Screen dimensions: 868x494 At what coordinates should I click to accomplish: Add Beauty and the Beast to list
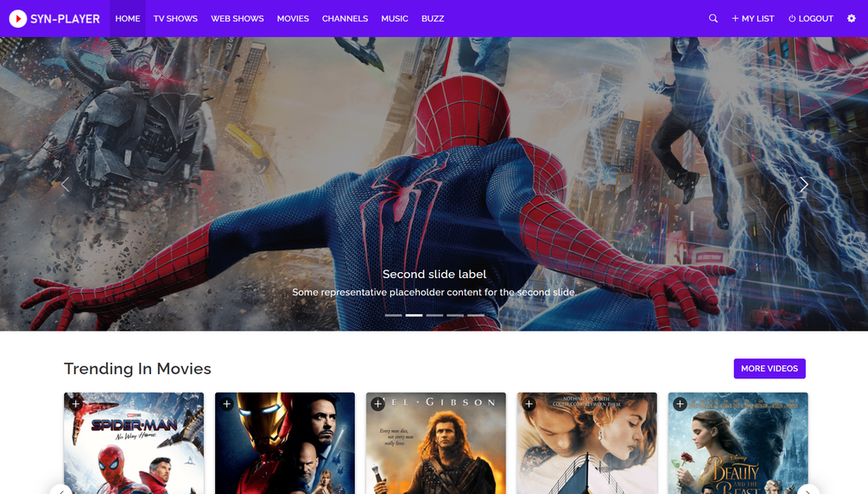(x=680, y=403)
